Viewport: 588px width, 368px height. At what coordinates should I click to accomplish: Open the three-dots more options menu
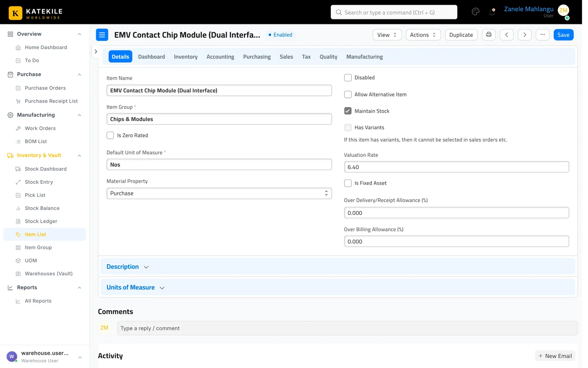click(542, 35)
